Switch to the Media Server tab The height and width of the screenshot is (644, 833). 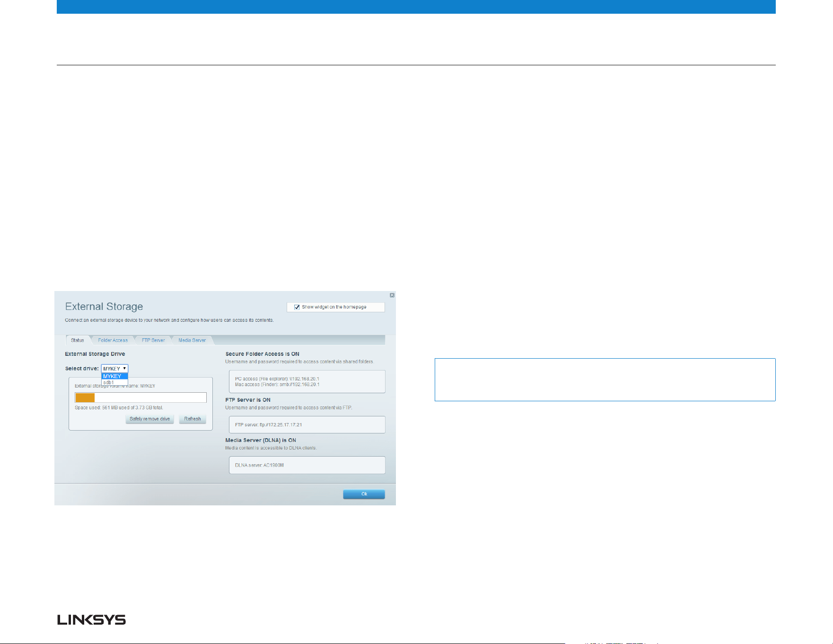pos(192,340)
